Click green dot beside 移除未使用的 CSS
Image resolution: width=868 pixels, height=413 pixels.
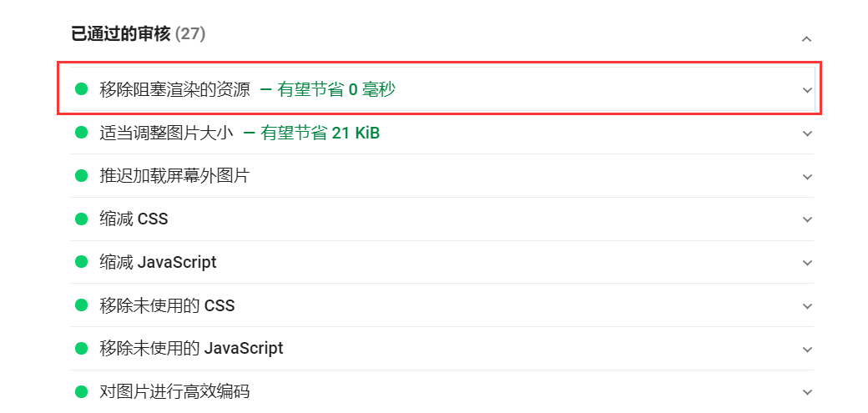click(81, 306)
